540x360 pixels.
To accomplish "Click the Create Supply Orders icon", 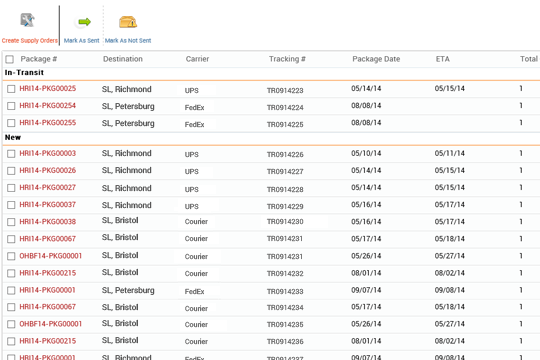I will [27, 20].
